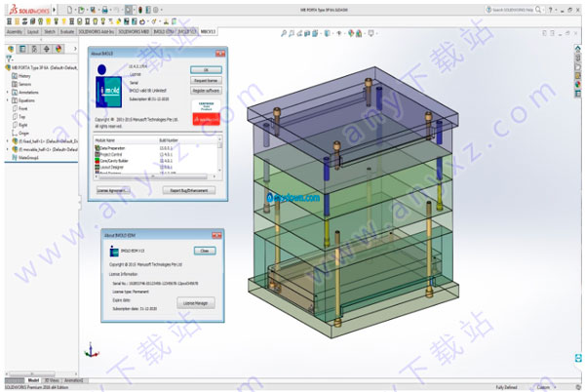Toggle Section View in heads-up toolbar

(x=307, y=33)
